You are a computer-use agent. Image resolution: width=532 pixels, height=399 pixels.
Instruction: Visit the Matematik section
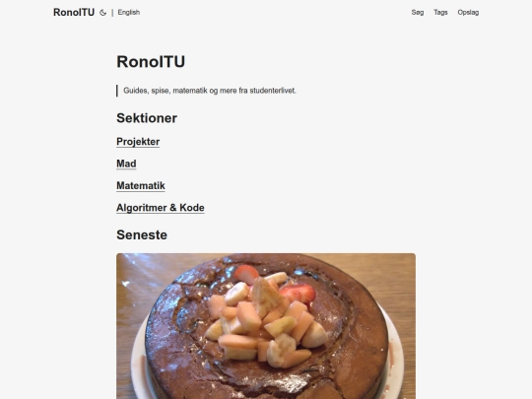point(141,185)
